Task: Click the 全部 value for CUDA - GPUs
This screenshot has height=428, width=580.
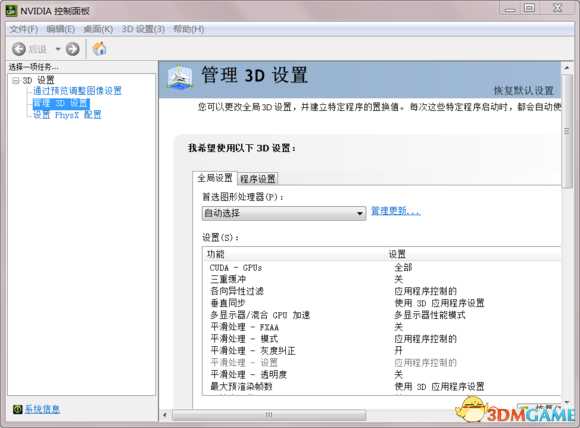Action: 403,267
